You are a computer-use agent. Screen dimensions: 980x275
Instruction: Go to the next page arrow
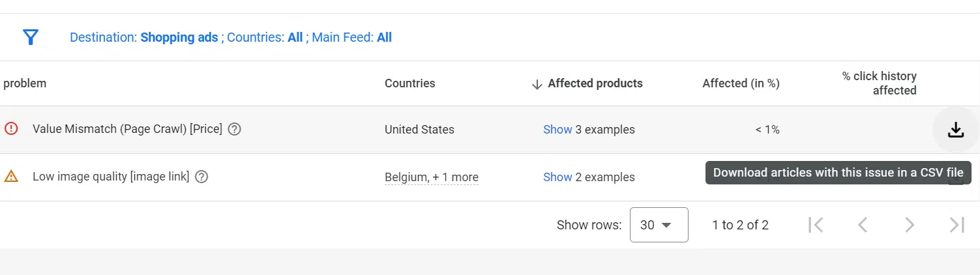(x=909, y=225)
